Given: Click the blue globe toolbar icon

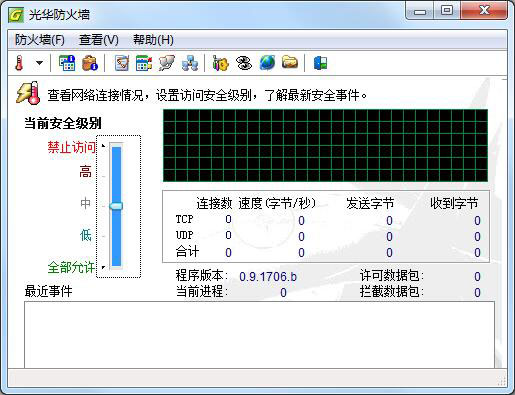Looking at the screenshot, I should (267, 63).
